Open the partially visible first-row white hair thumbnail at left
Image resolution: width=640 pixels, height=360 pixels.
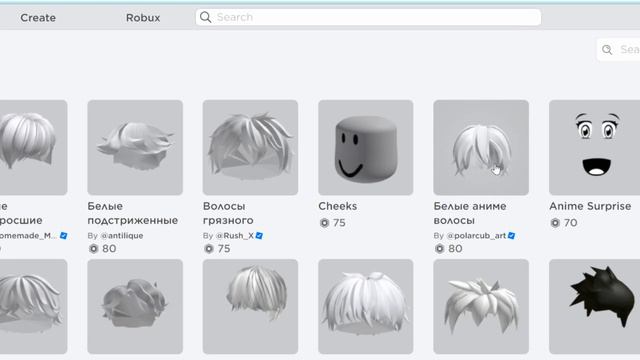pos(33,147)
